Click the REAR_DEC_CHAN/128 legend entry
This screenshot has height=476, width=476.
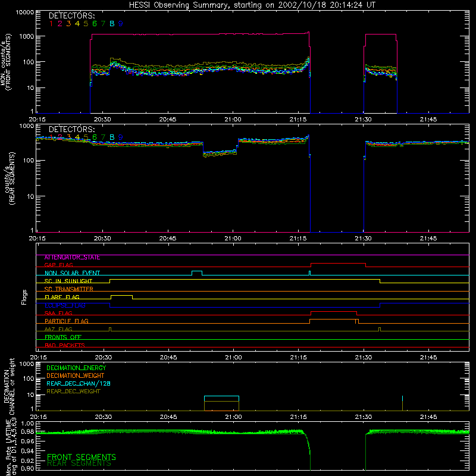[x=79, y=383]
